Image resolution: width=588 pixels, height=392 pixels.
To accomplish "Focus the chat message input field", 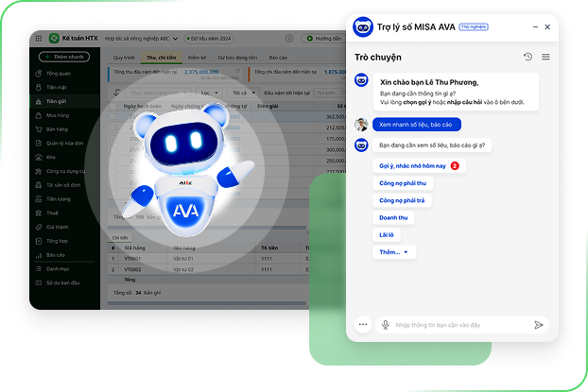I will point(460,325).
